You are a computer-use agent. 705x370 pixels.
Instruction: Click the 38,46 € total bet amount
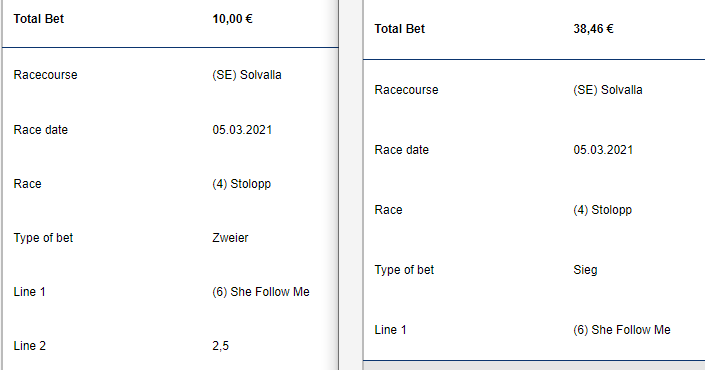click(x=593, y=29)
